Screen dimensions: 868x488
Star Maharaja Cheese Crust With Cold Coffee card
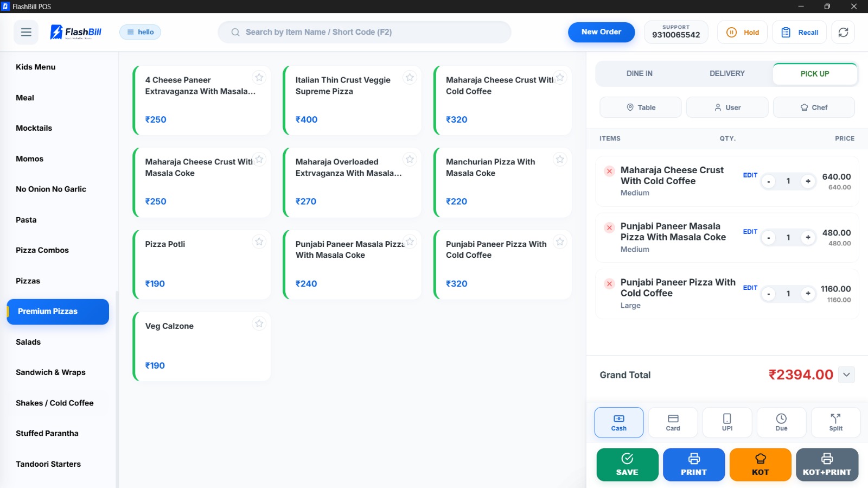pyautogui.click(x=560, y=78)
